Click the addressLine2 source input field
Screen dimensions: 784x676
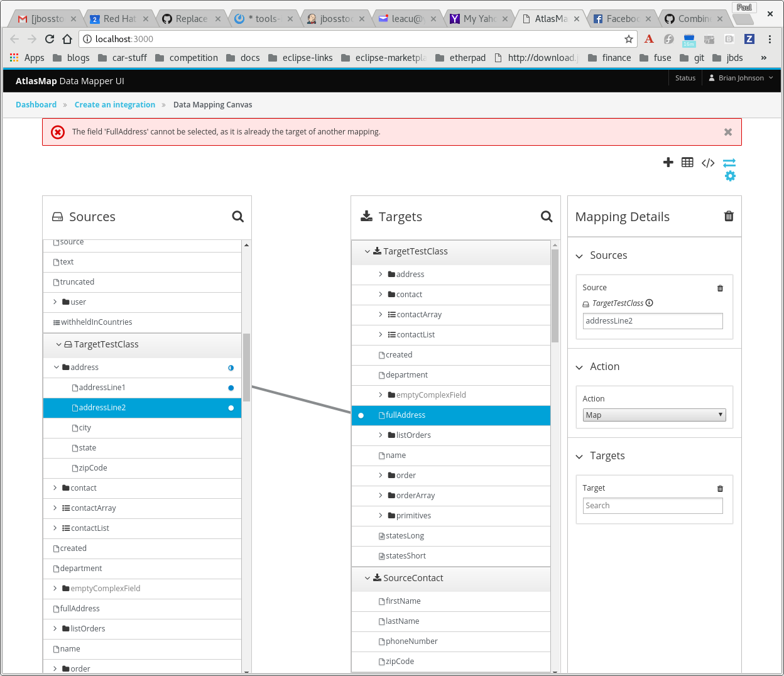coord(653,320)
